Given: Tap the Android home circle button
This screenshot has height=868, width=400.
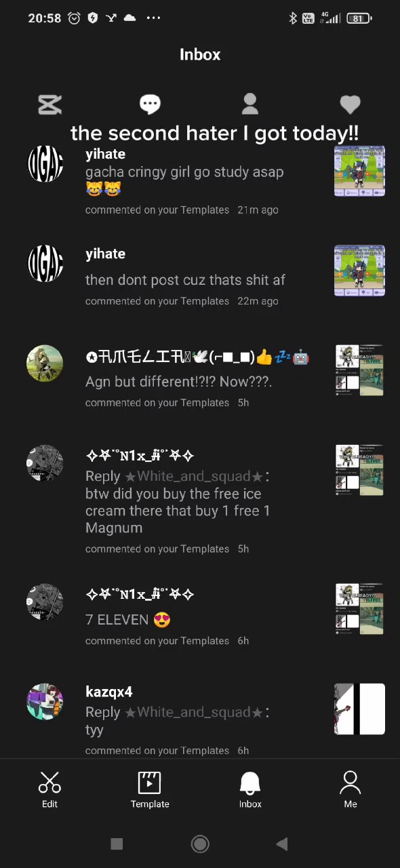Looking at the screenshot, I should coord(200,844).
